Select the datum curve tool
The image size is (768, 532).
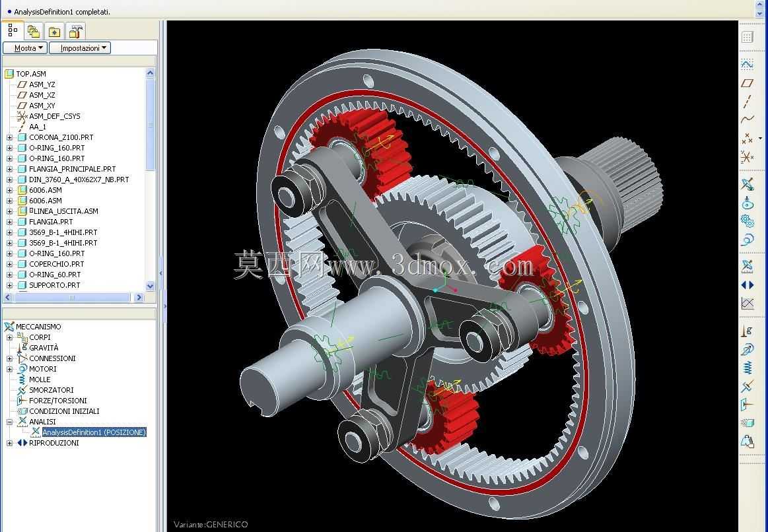click(747, 119)
